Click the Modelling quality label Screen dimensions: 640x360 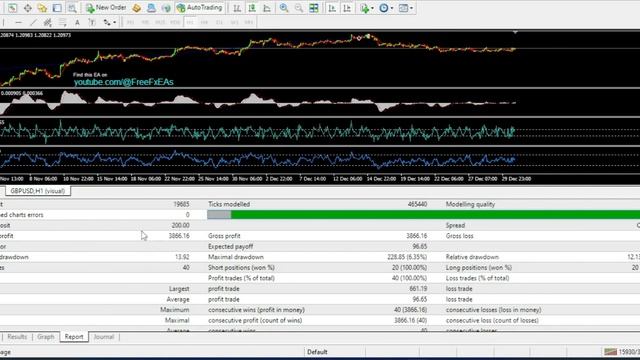(x=470, y=204)
